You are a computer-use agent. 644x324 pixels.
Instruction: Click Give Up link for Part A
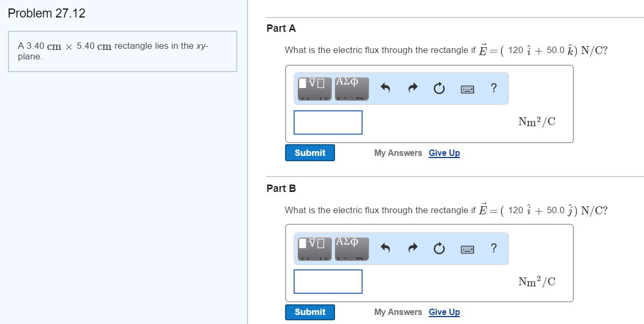pyautogui.click(x=444, y=153)
